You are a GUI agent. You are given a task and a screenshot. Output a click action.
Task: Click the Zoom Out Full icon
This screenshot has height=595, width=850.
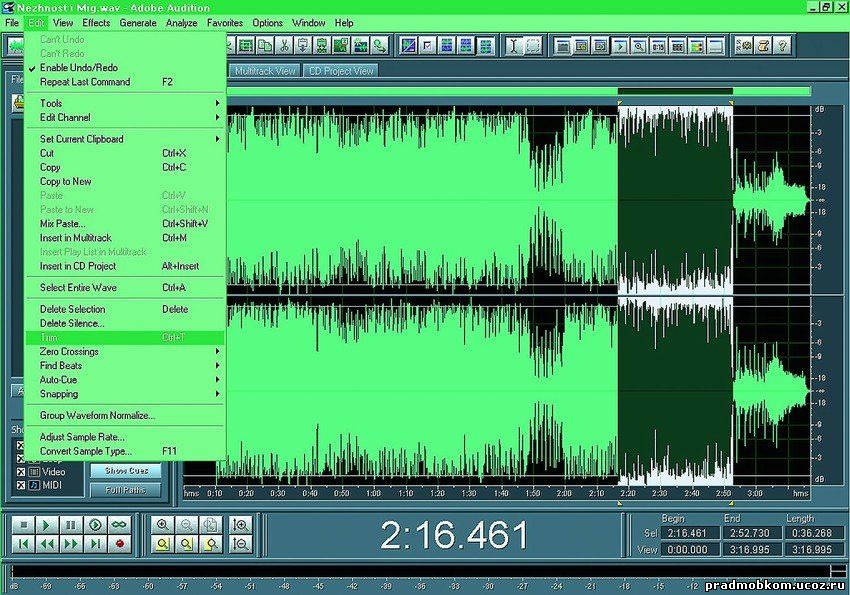click(210, 525)
